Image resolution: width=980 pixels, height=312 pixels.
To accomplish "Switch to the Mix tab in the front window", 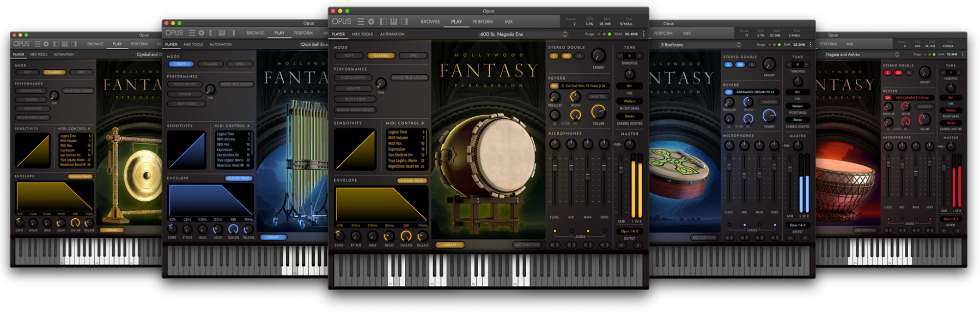I will click(x=509, y=22).
